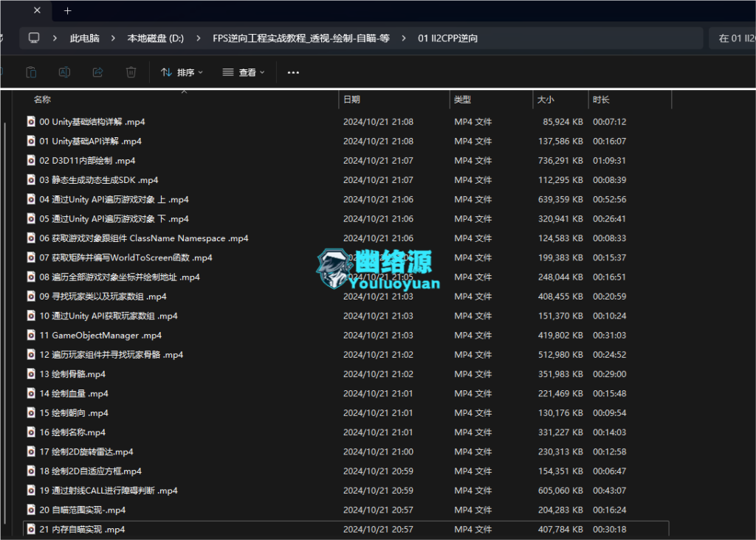Click the file icon of 03 静态生成动态生成SDK .mp4
The width and height of the screenshot is (756, 540).
31,180
